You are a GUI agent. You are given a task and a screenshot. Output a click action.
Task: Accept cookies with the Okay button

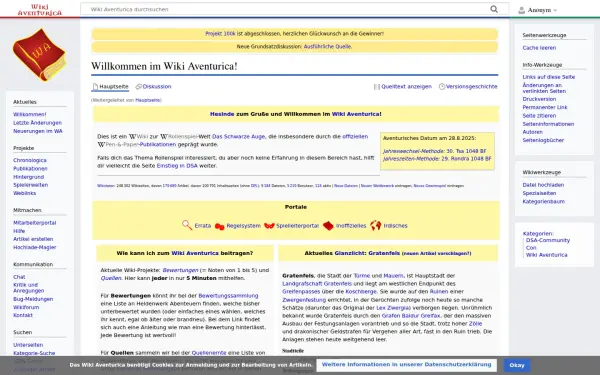517,365
